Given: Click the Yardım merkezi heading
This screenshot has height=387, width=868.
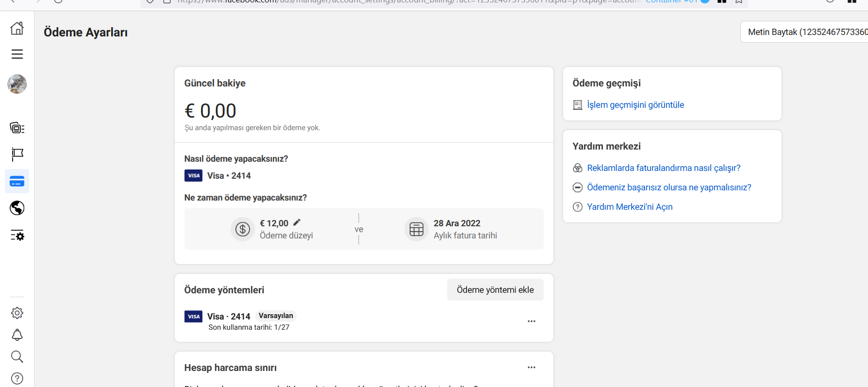Looking at the screenshot, I should [606, 146].
